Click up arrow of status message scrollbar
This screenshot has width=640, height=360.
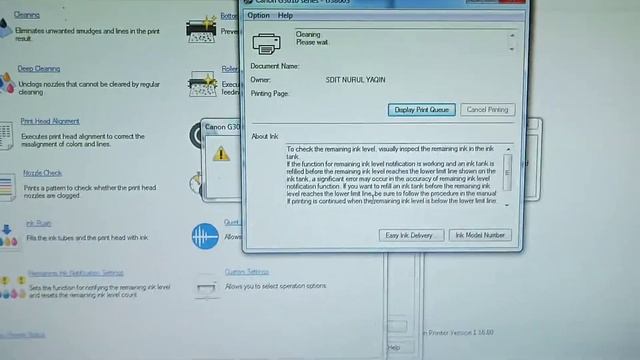[x=512, y=36]
